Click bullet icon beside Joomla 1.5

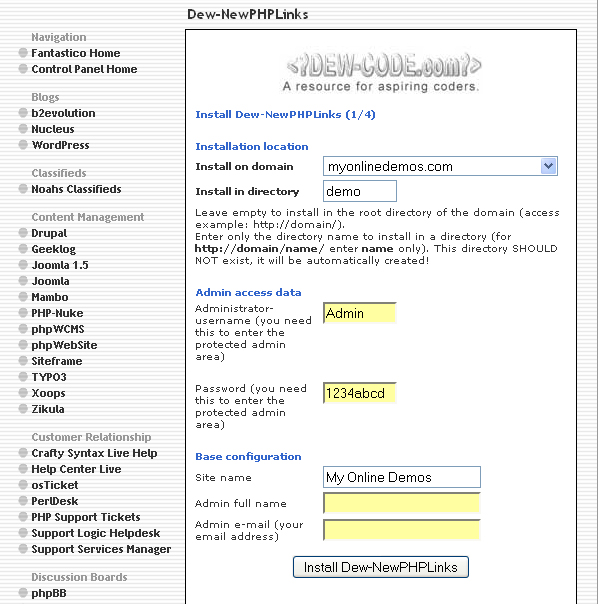coord(23,265)
